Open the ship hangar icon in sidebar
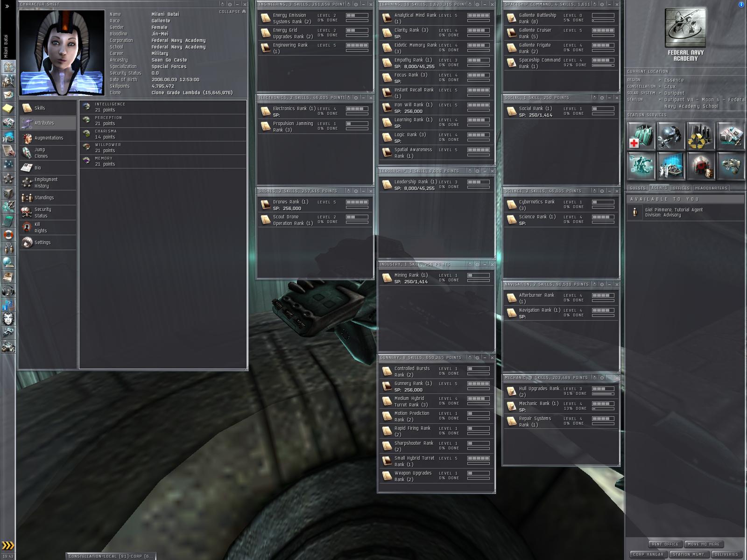Viewport: 747px width, 560px height. [x=8, y=332]
